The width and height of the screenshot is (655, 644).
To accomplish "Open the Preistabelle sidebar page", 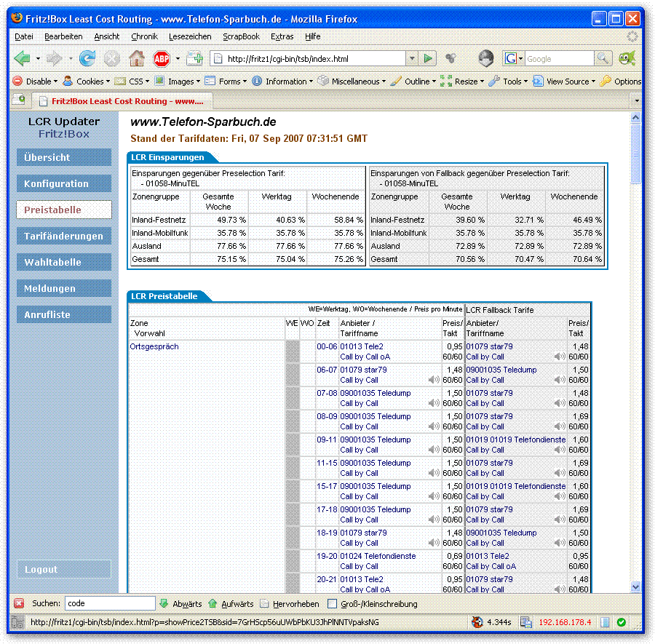I will pos(64,210).
